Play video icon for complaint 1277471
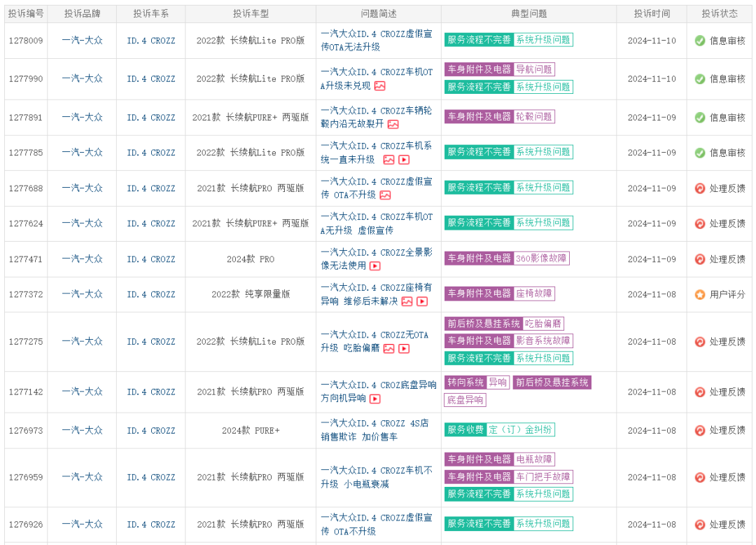The height and width of the screenshot is (545, 756). (x=375, y=265)
